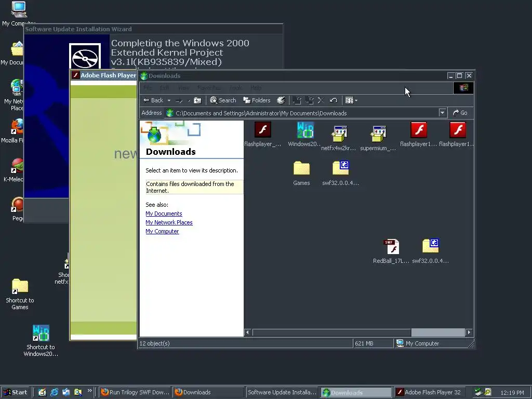Open the Edit menu
532x399 pixels.
165,88
